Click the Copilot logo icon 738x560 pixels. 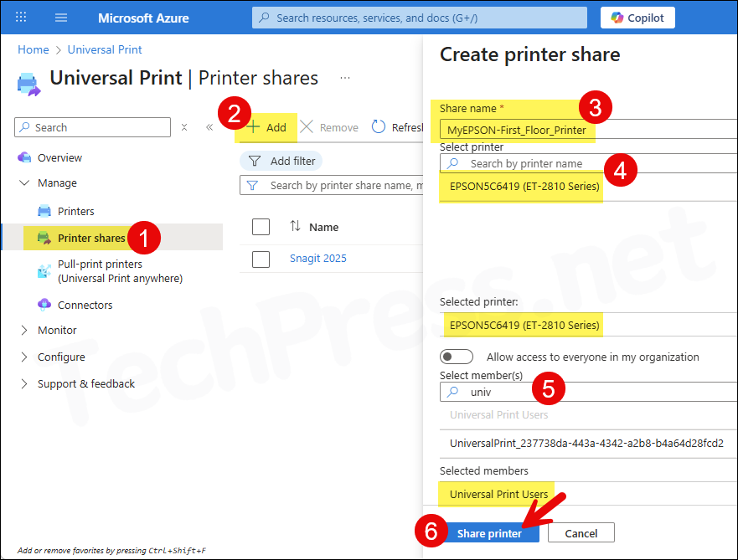617,18
